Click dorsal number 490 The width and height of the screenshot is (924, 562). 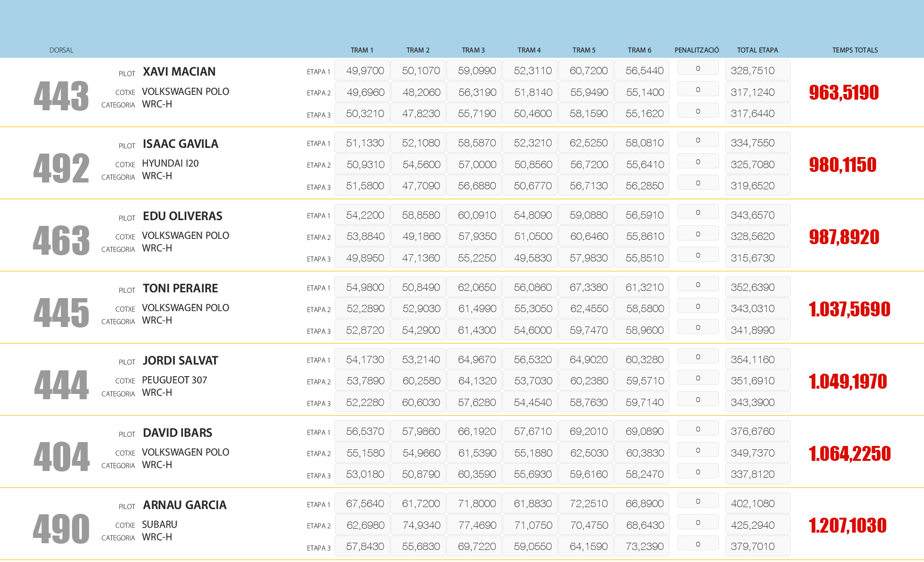[x=61, y=529]
